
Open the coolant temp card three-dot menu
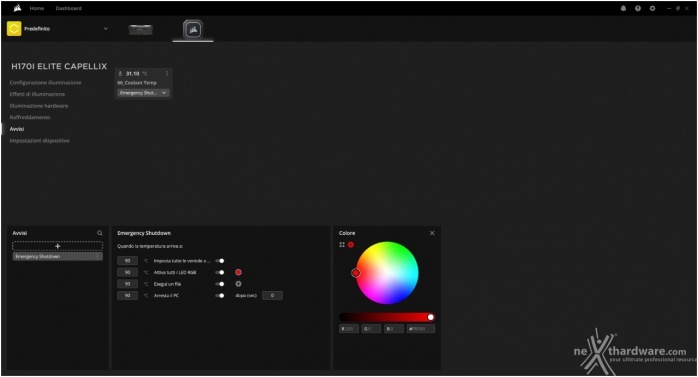[x=167, y=73]
